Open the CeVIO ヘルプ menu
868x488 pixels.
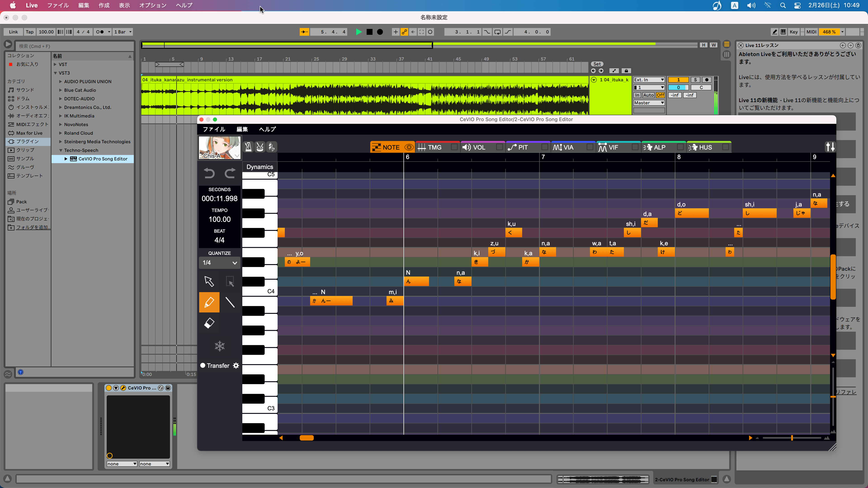(267, 129)
